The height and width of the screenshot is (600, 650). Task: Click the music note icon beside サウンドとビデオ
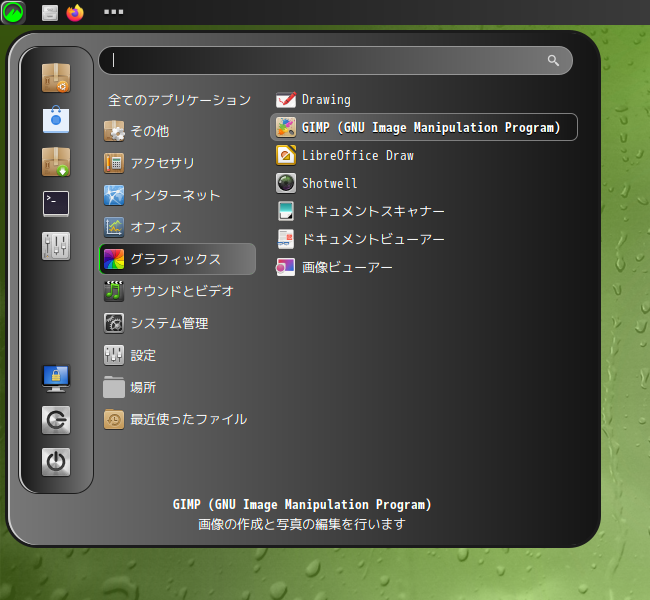coord(114,291)
